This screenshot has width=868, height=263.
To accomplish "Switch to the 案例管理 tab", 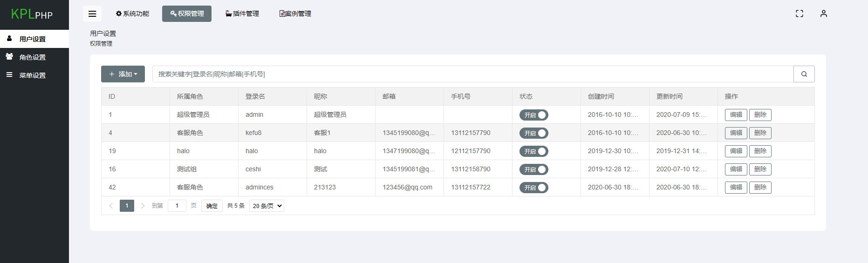I will pyautogui.click(x=295, y=14).
